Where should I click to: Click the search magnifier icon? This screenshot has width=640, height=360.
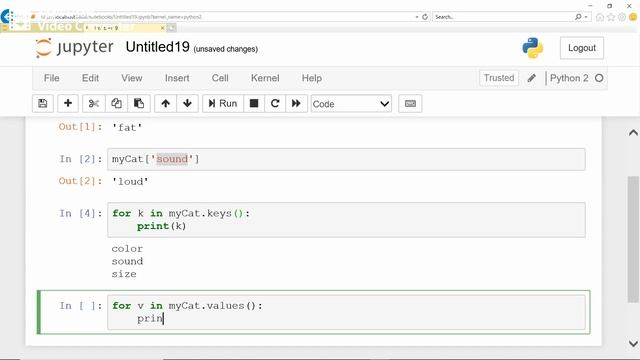[x=578, y=17]
